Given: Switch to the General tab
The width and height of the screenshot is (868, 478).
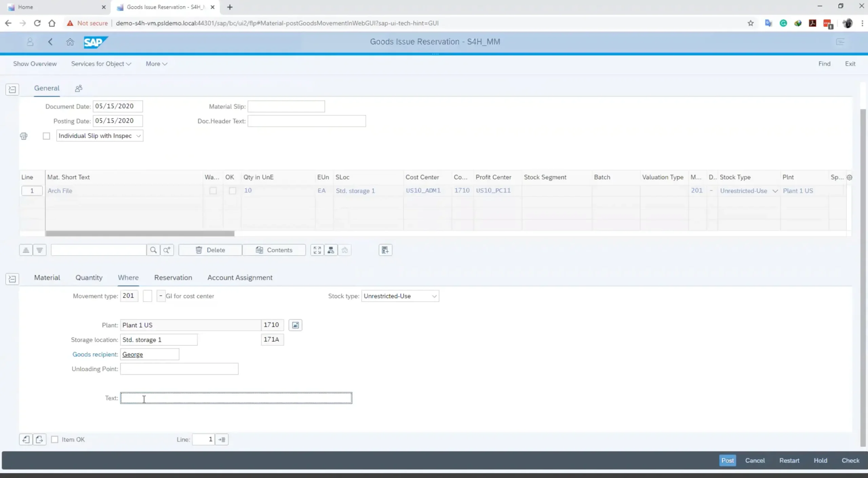Looking at the screenshot, I should pos(47,88).
